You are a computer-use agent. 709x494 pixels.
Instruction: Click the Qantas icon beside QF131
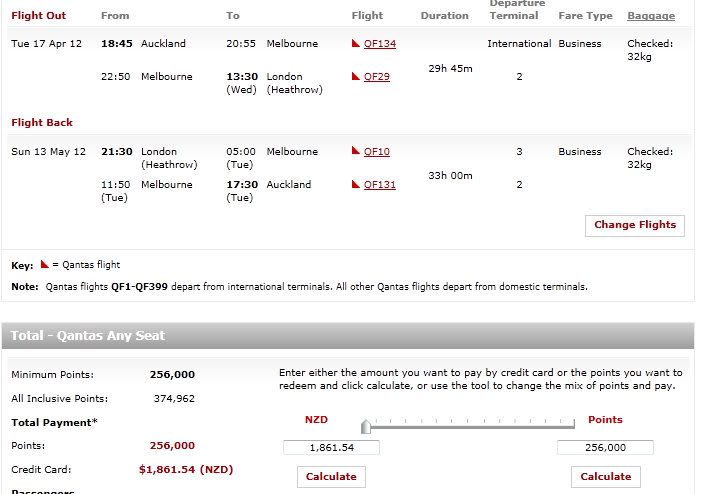point(356,184)
